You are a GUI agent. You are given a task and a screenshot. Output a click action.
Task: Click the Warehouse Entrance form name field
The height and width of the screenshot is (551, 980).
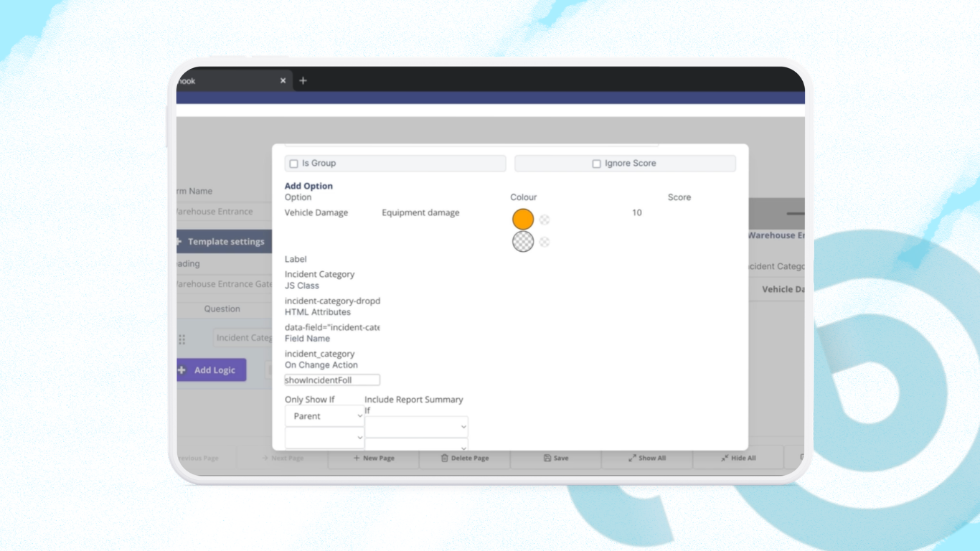[225, 212]
